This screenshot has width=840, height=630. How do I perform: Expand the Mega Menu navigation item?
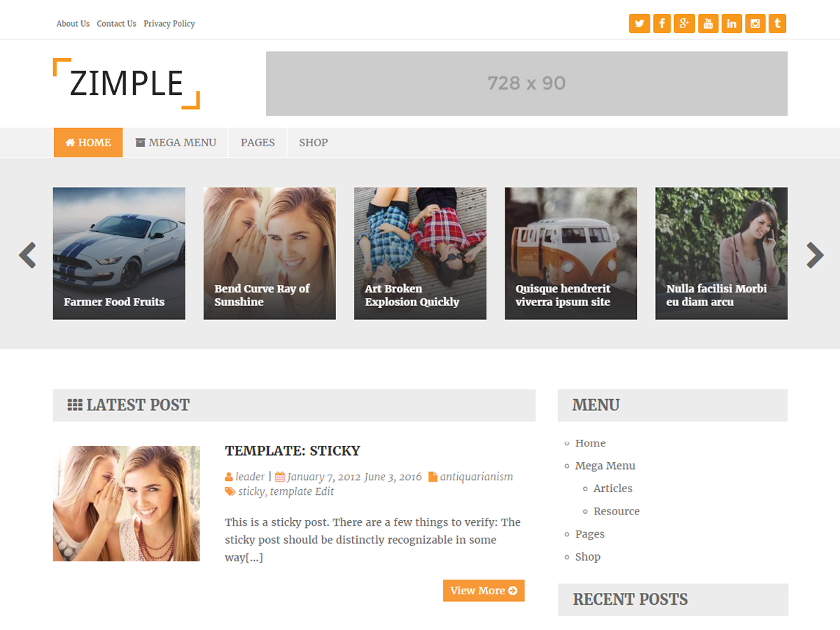(x=176, y=142)
